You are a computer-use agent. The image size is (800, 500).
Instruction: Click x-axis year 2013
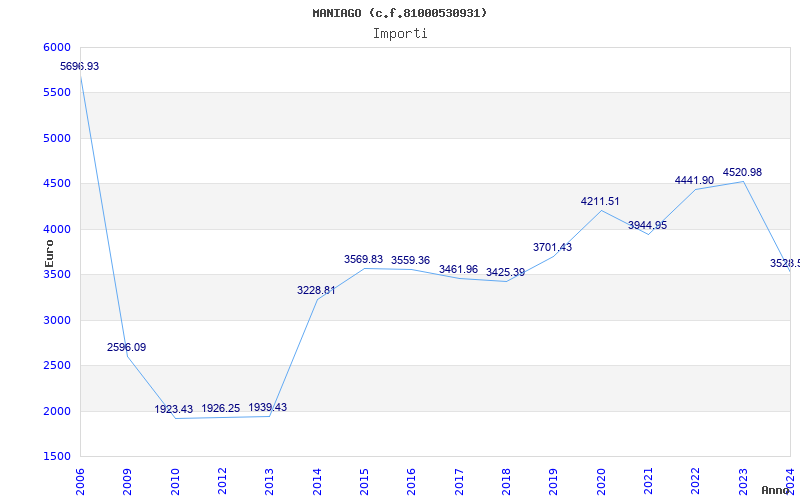269,482
